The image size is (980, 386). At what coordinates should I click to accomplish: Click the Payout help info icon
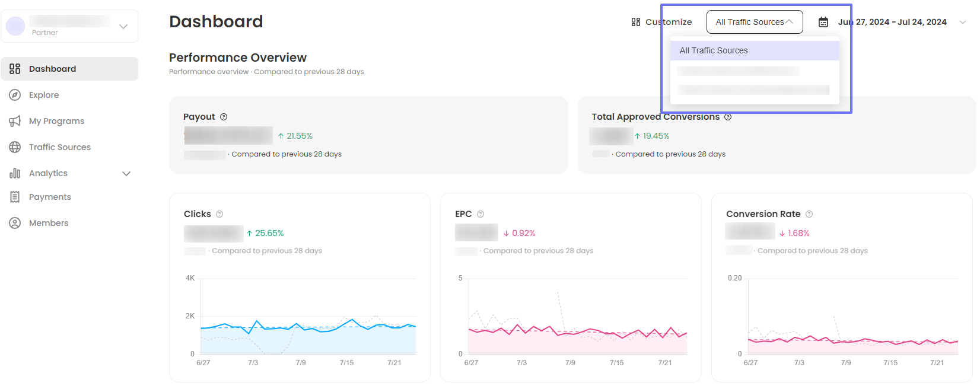[x=224, y=117]
